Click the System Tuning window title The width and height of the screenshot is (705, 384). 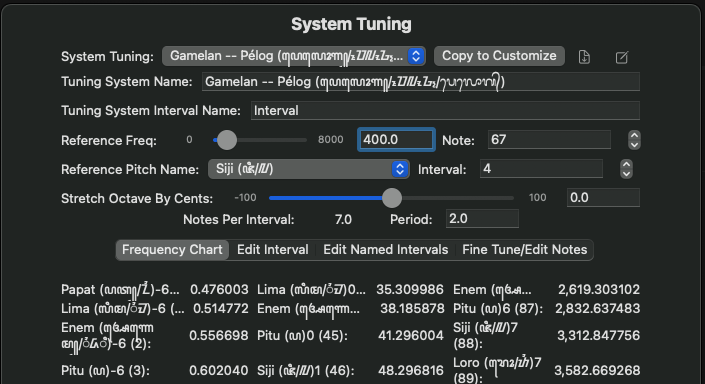pyautogui.click(x=351, y=24)
